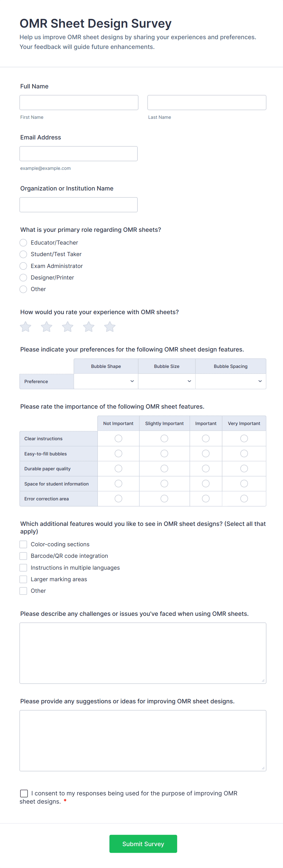The height and width of the screenshot is (868, 283).
Task: Click the Email Address text box
Action: 79,154
